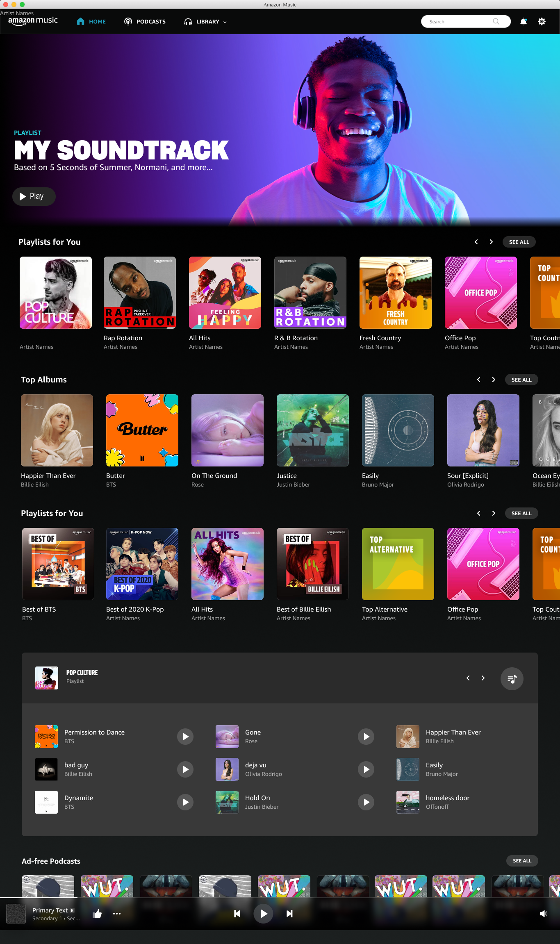
Task: Click Pop Culture widget header thumbnail
Action: (47, 678)
